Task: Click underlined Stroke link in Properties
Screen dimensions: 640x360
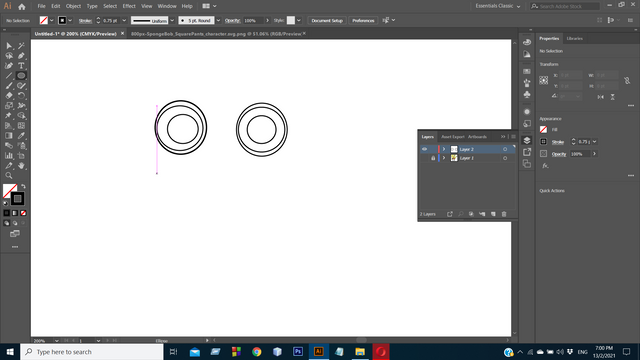Action: coord(558,142)
